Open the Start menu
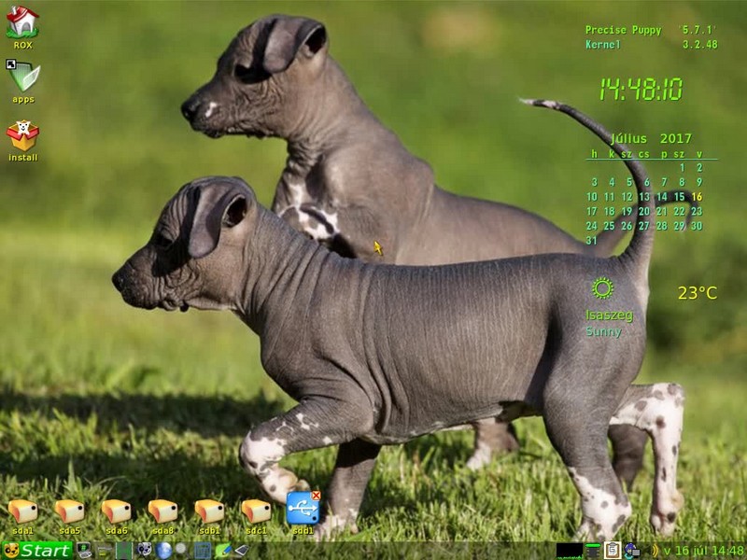The width and height of the screenshot is (747, 560). [37, 551]
